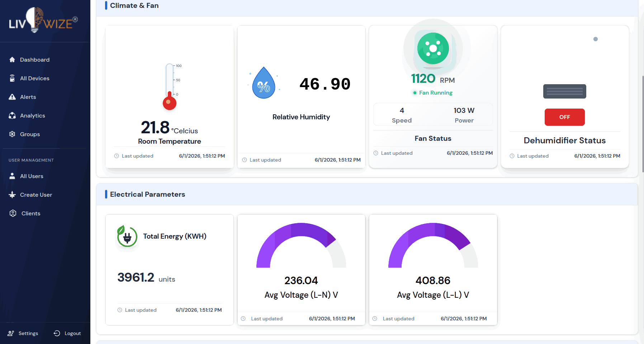The width and height of the screenshot is (644, 344).
Task: Click the humidity water drop icon
Action: 264,83
